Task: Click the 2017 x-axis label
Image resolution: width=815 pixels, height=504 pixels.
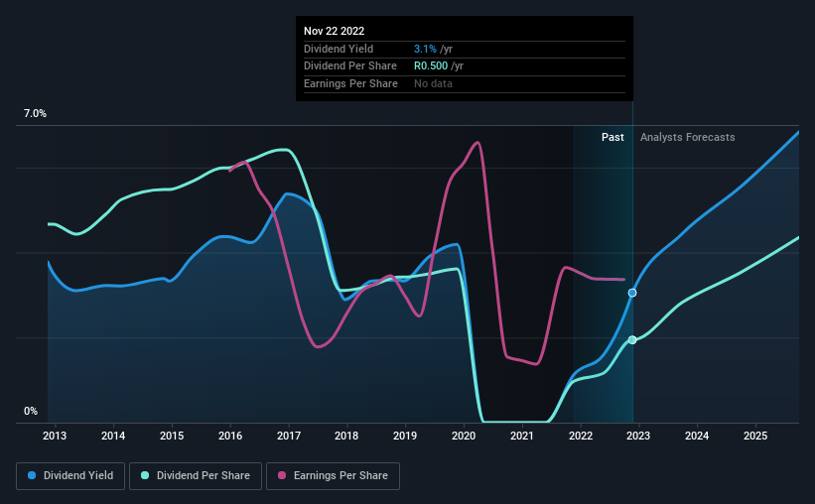Action: pos(289,436)
